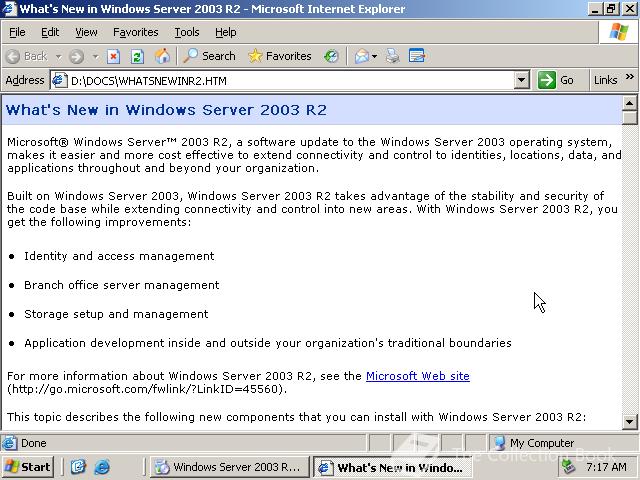Screen dimensions: 640x480
Task: Click the Edit page toolbar icon
Action: tap(417, 56)
